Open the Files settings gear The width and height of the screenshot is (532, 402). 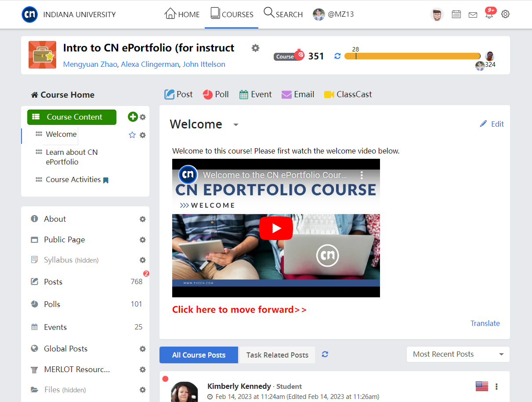point(143,390)
